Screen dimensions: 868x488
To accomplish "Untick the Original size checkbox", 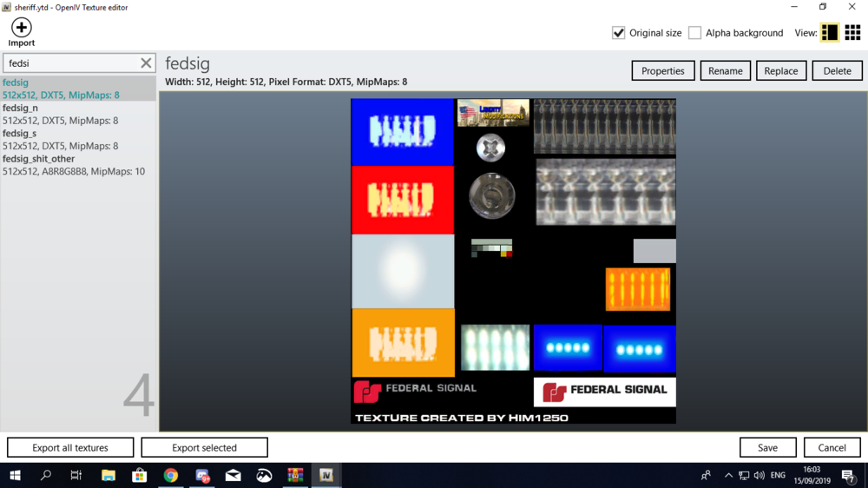I will [618, 33].
